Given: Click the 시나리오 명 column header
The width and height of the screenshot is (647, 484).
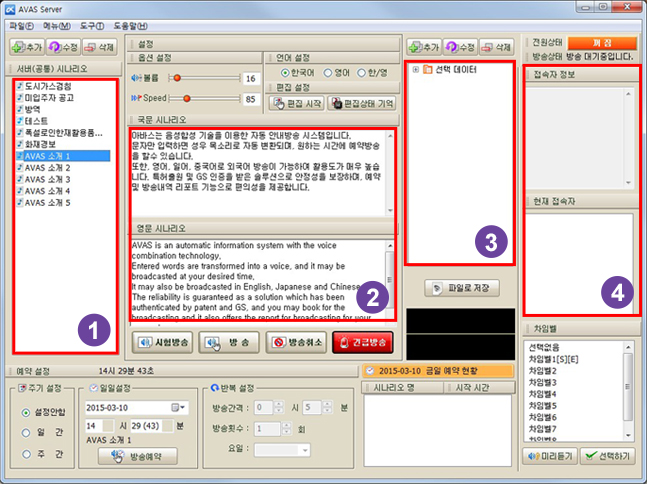Looking at the screenshot, I should pyautogui.click(x=403, y=388).
